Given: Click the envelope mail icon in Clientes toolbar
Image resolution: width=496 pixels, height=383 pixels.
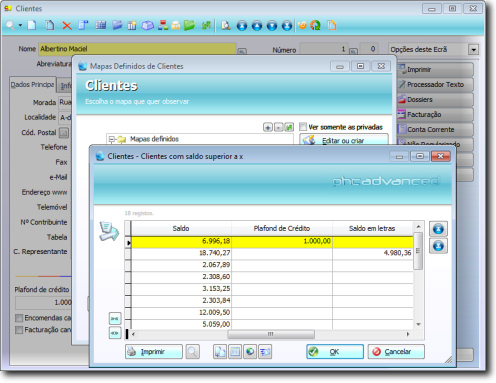Looking at the screenshot, I should click(x=176, y=25).
